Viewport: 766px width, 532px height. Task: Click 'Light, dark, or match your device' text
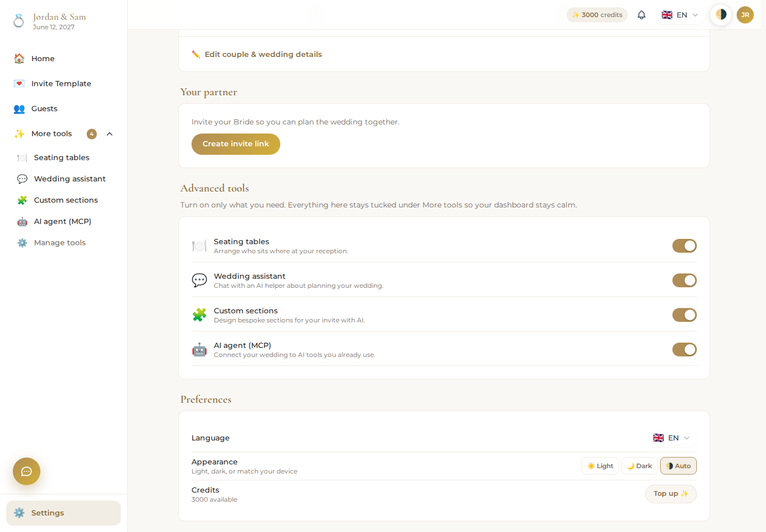pos(244,471)
